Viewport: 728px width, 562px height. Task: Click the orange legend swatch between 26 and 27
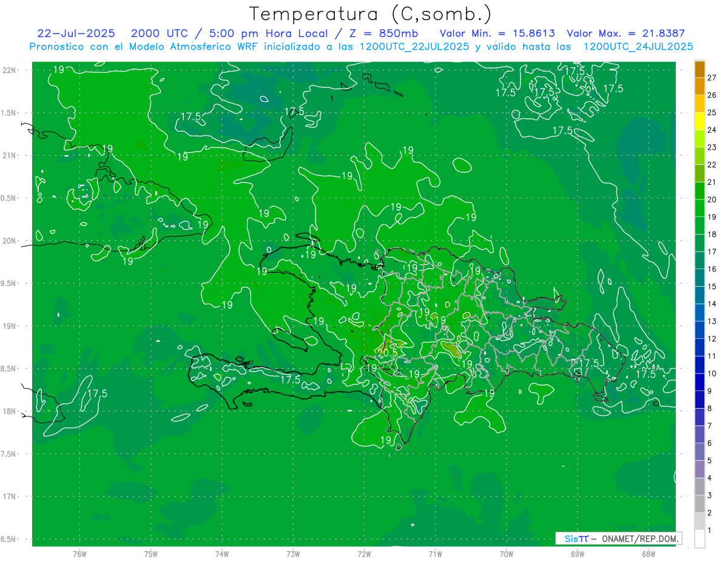(699, 87)
